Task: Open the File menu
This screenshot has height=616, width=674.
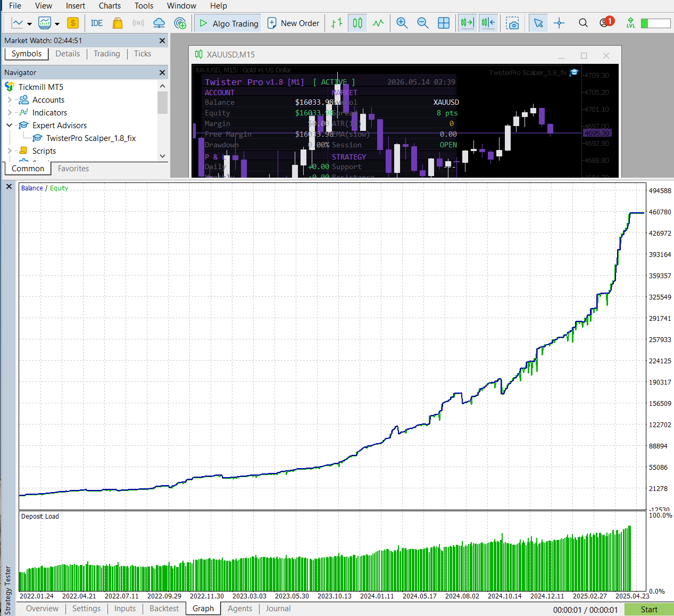Action: (15, 6)
